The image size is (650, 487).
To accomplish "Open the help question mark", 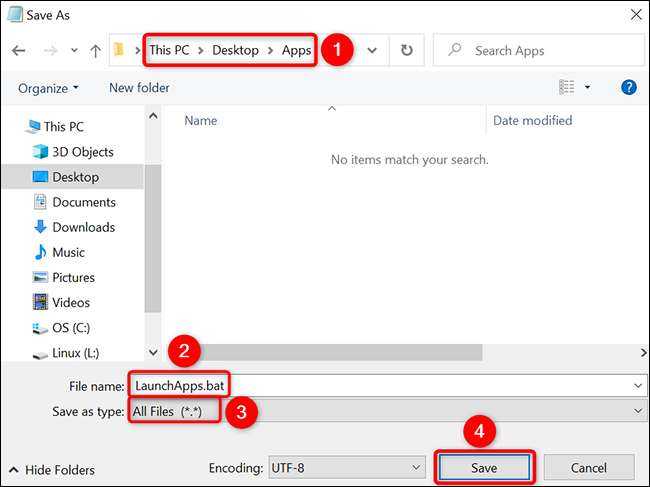I will 629,87.
